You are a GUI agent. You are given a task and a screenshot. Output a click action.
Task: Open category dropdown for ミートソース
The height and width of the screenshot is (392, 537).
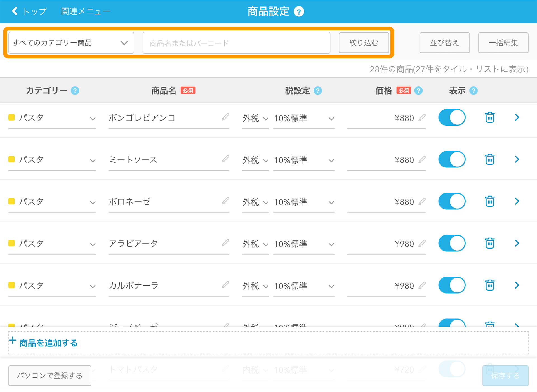coord(52,160)
